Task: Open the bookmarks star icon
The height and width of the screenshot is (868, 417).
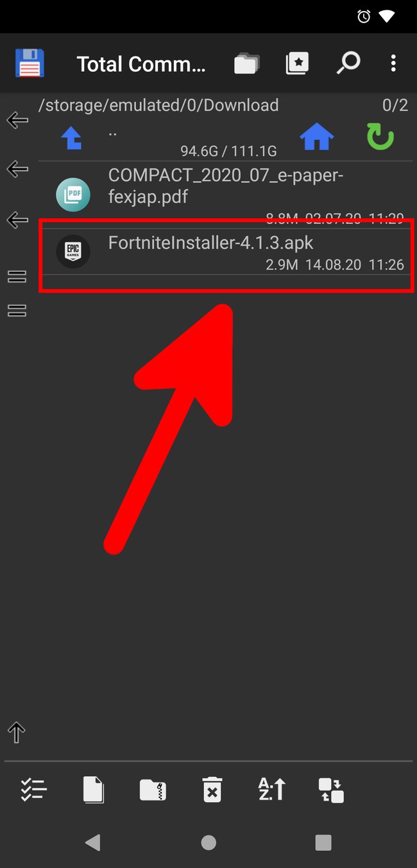Action: (297, 63)
